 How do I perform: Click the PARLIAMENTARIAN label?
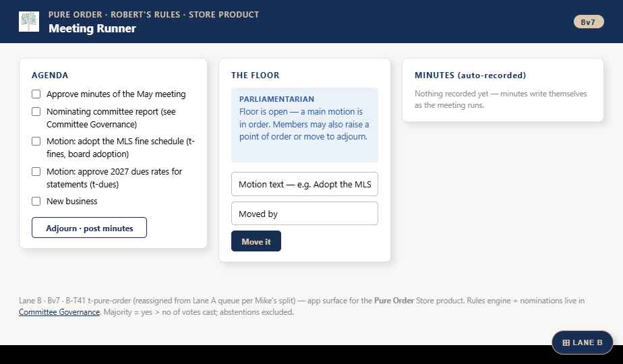pyautogui.click(x=276, y=99)
